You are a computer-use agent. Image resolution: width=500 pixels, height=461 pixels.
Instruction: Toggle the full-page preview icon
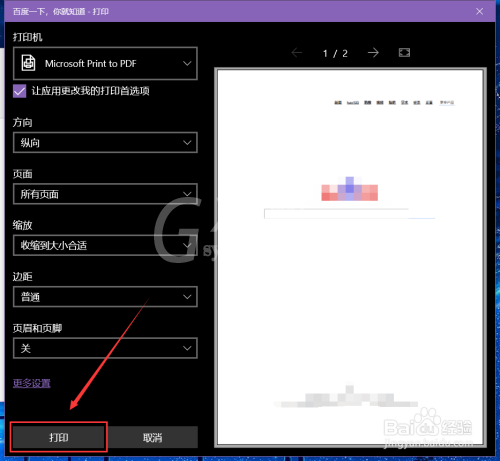tap(404, 53)
